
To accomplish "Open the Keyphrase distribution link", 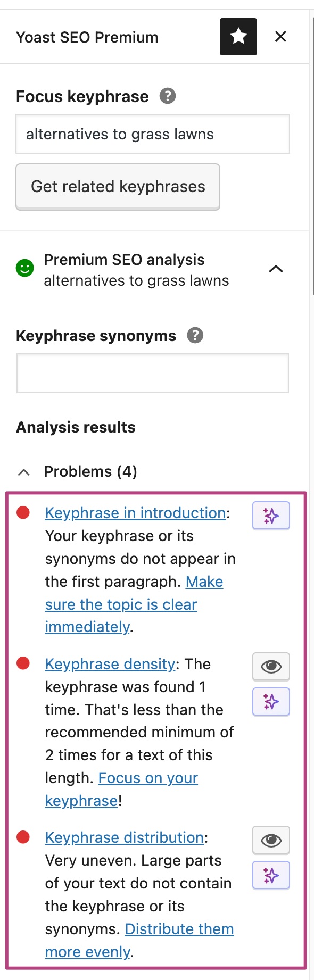I will coord(125,837).
